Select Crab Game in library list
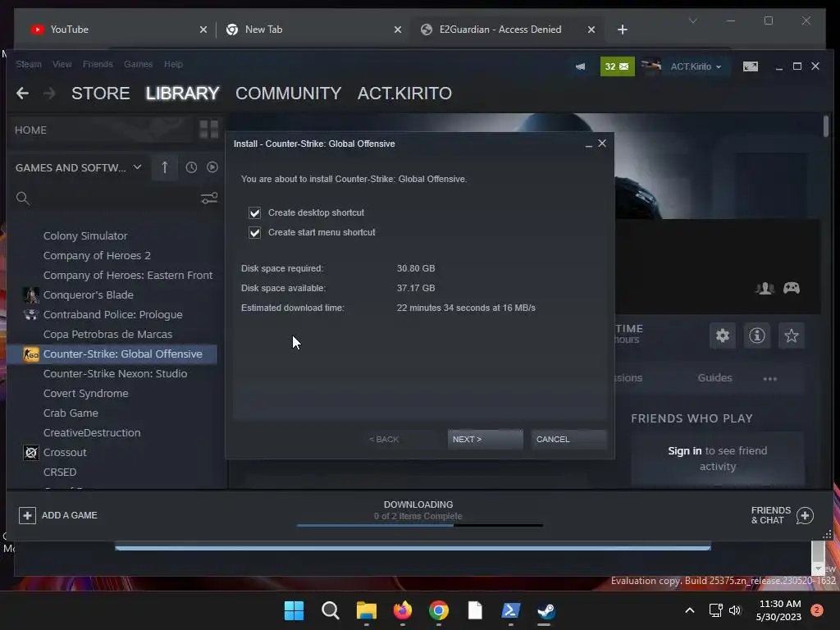This screenshot has height=630, width=840. coord(71,413)
